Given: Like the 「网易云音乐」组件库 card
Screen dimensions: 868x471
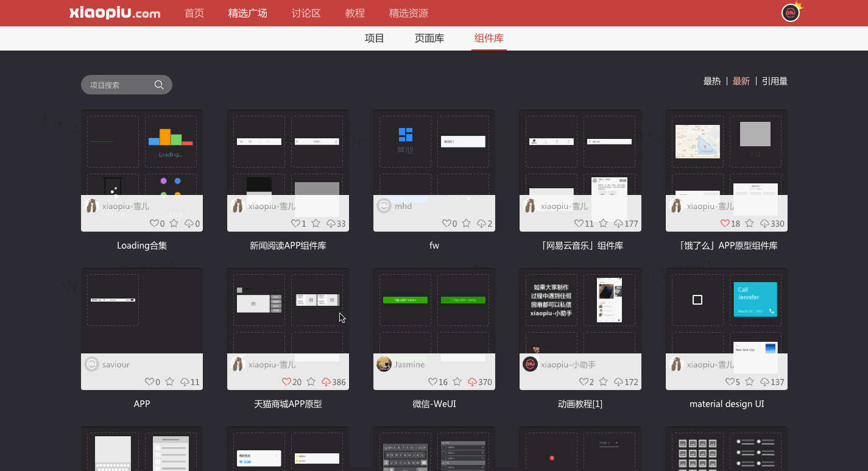Looking at the screenshot, I should pos(579,224).
